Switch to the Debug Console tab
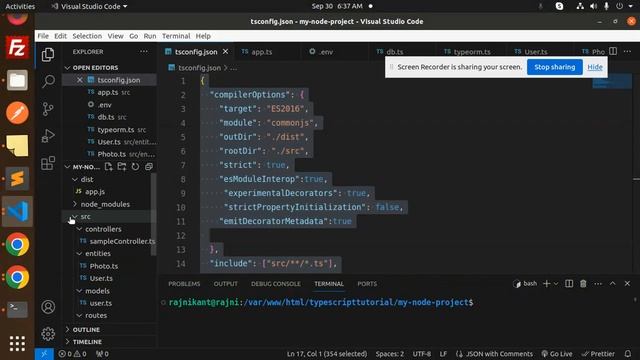The width and height of the screenshot is (640, 360). coord(276,284)
